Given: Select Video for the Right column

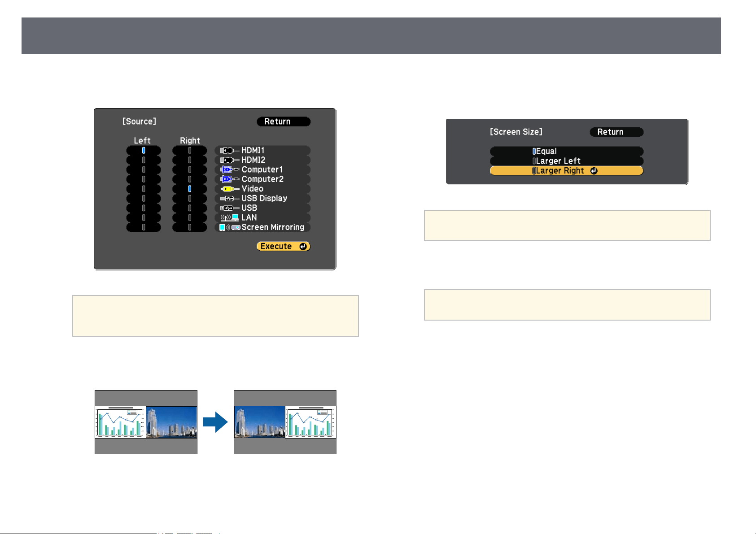Looking at the screenshot, I should pos(189,189).
